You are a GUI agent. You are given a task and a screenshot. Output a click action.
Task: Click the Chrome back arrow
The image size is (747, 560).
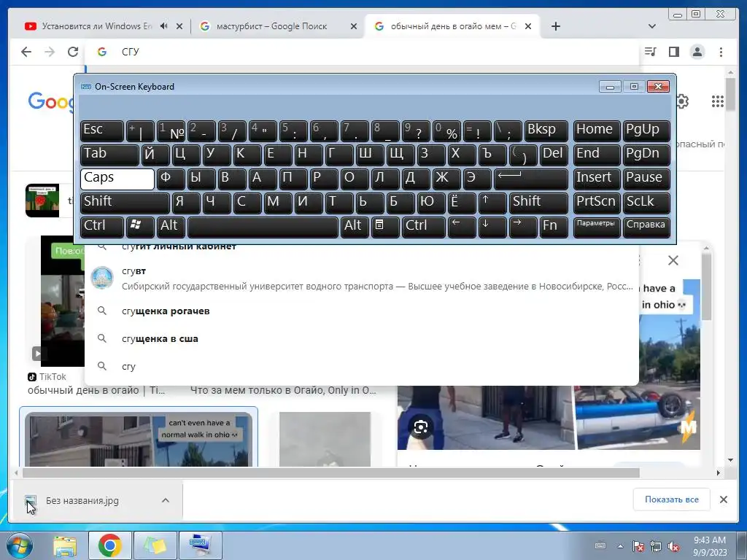[26, 52]
